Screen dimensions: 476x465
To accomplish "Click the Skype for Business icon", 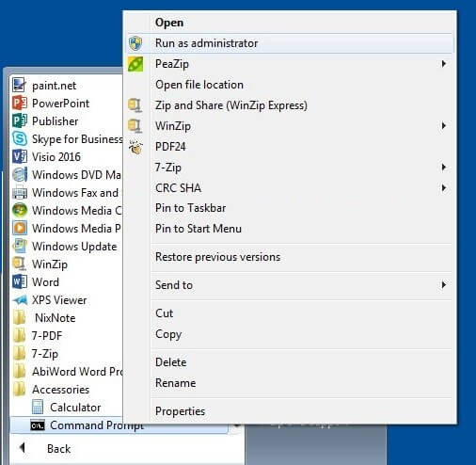I will point(20,138).
